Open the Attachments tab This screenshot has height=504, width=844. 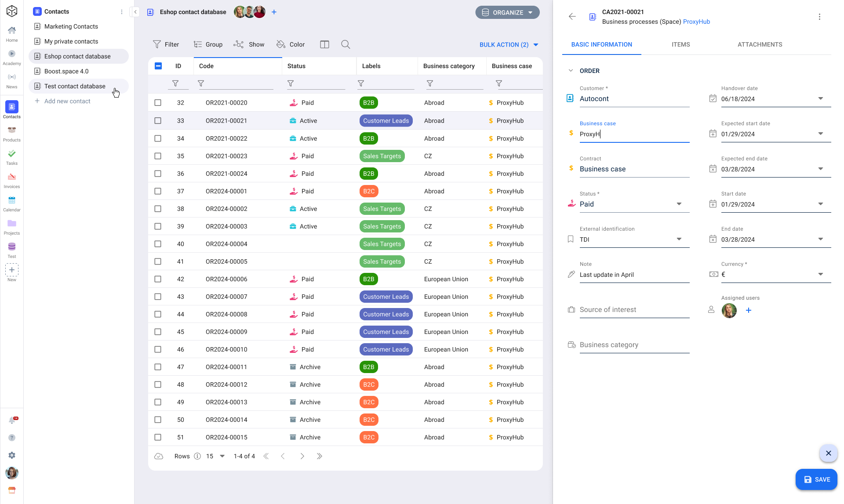760,44
